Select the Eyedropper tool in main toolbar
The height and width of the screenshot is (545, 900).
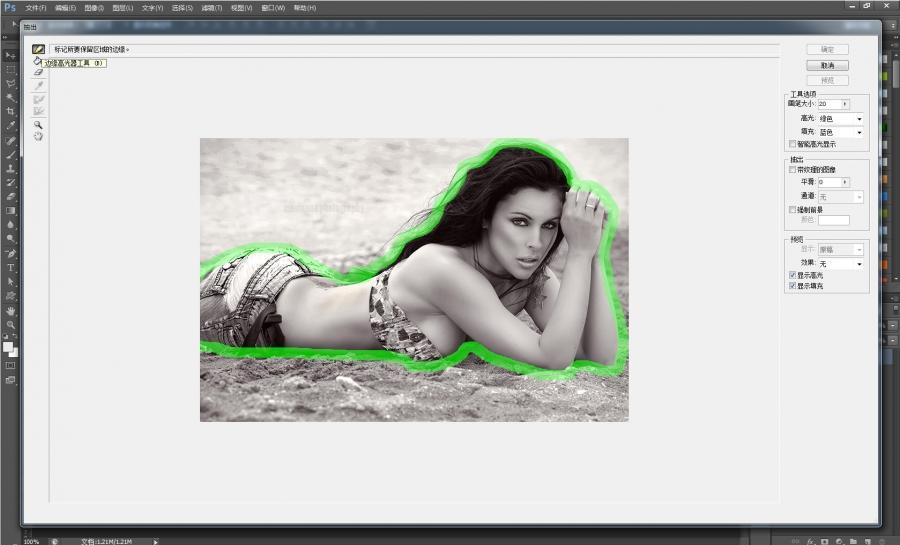[x=10, y=126]
